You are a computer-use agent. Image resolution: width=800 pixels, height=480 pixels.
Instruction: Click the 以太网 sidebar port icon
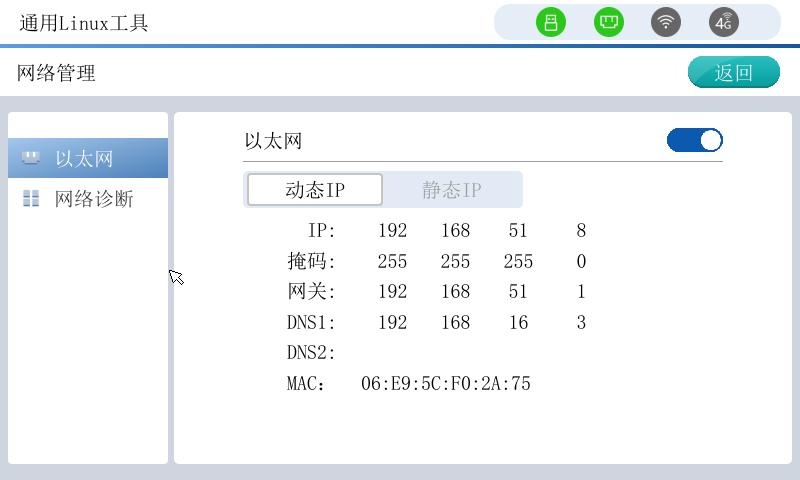point(31,158)
